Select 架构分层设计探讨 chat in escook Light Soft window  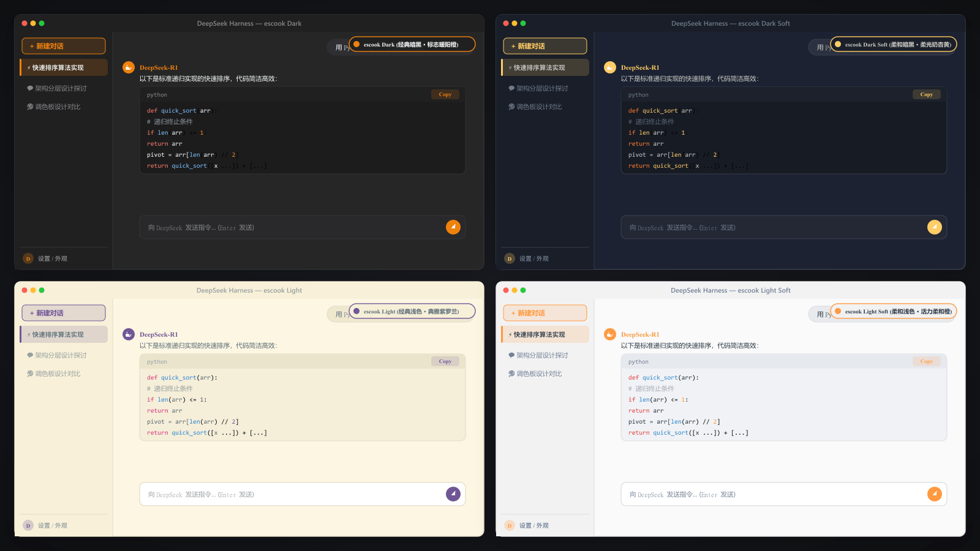click(x=545, y=355)
